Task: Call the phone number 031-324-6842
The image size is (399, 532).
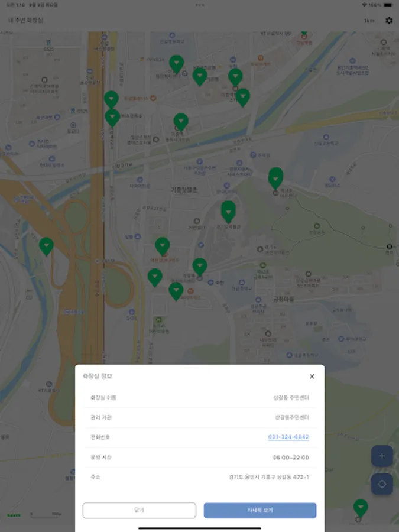Action: coord(288,437)
